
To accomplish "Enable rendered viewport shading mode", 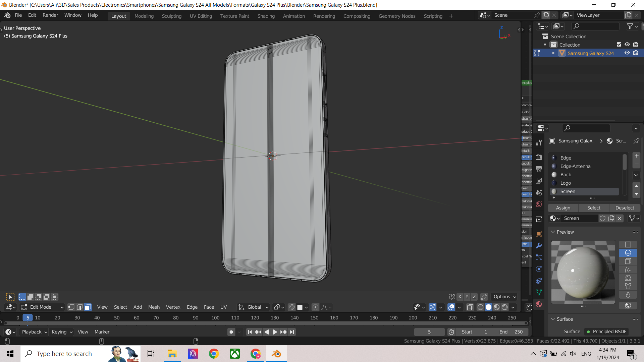I will click(505, 307).
